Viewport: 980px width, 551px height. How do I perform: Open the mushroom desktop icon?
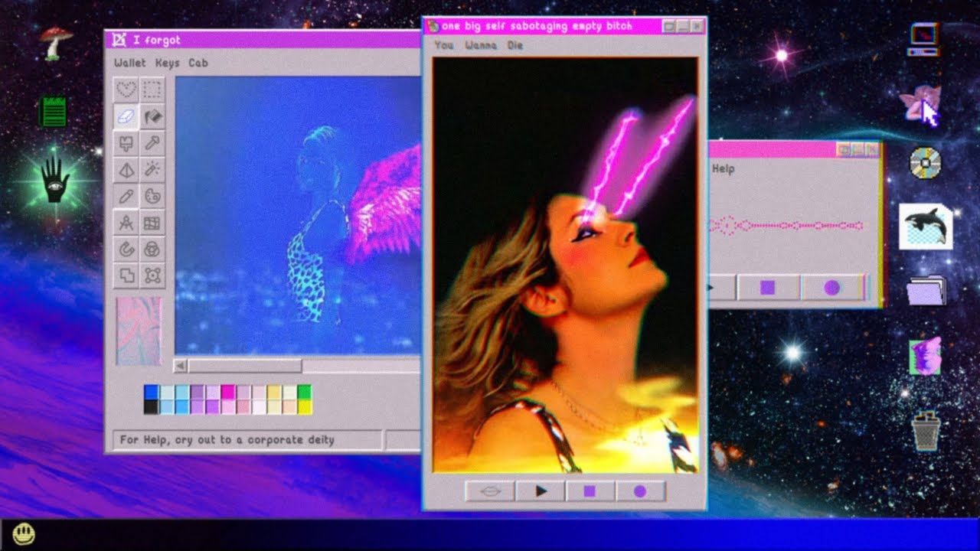[x=55, y=43]
